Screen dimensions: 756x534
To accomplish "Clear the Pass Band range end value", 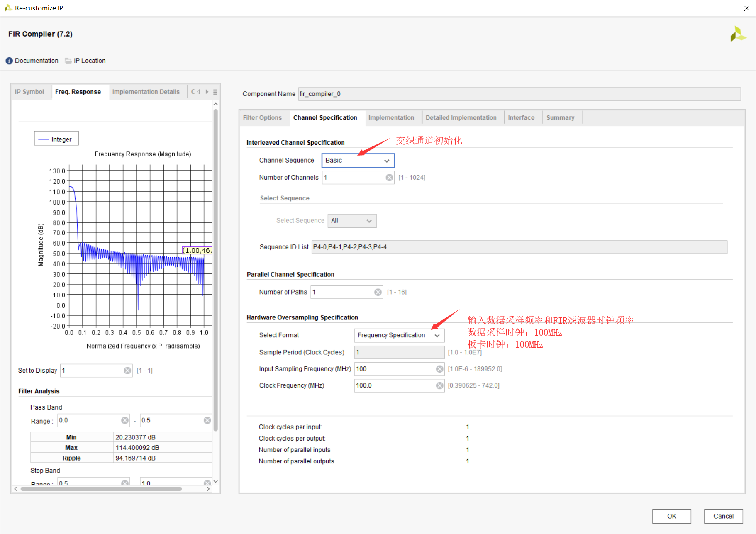I will coord(207,420).
